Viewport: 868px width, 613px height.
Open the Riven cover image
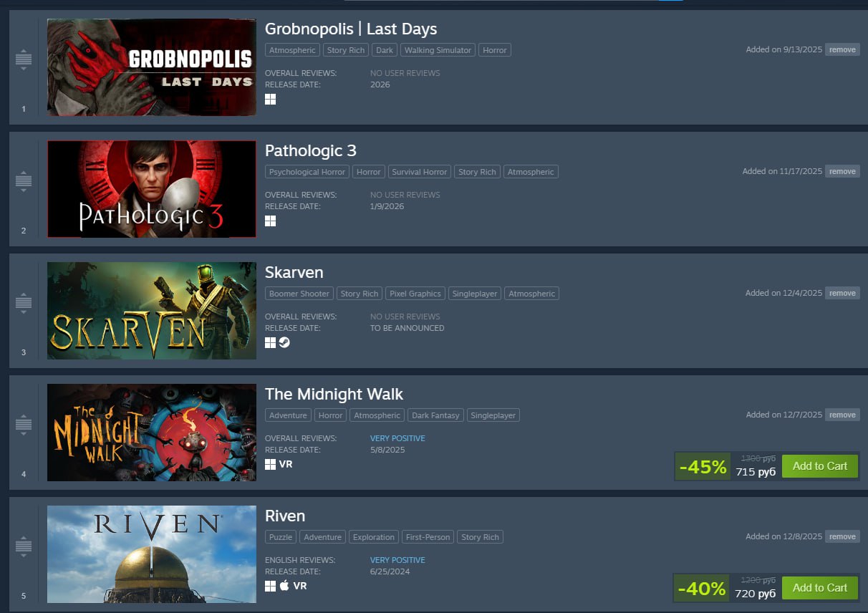(152, 554)
